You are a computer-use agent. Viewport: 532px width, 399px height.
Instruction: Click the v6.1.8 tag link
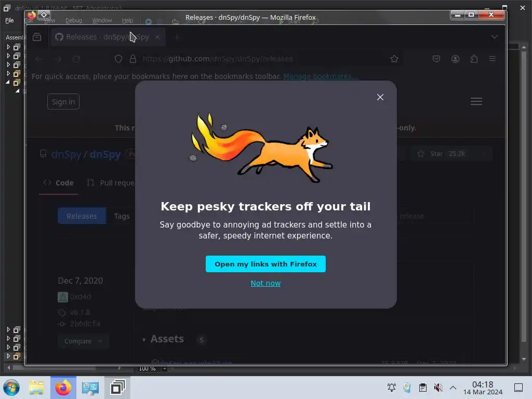click(79, 312)
